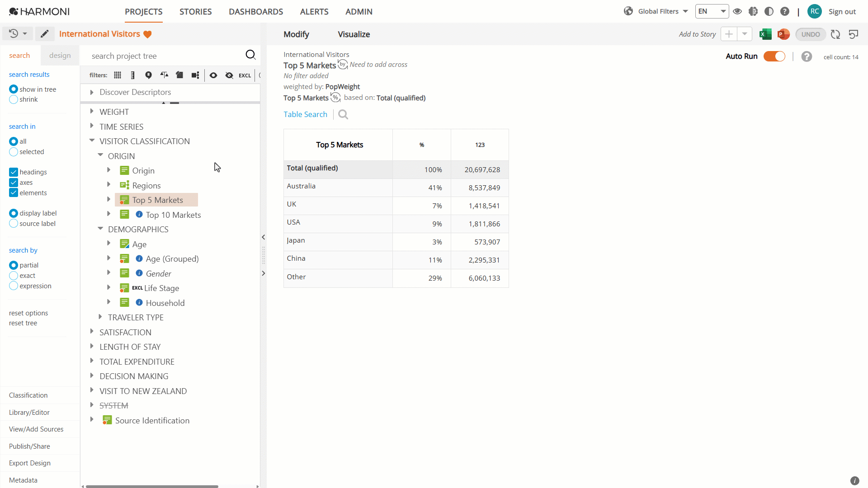The height and width of the screenshot is (488, 868).
Task: Click the brain icon in top bar
Action: click(753, 11)
